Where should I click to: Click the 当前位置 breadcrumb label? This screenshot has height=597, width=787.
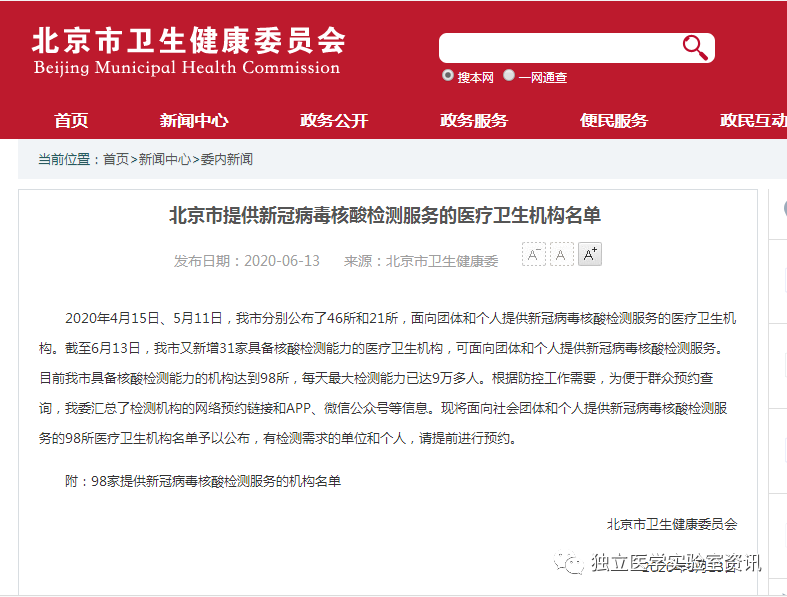[64, 159]
